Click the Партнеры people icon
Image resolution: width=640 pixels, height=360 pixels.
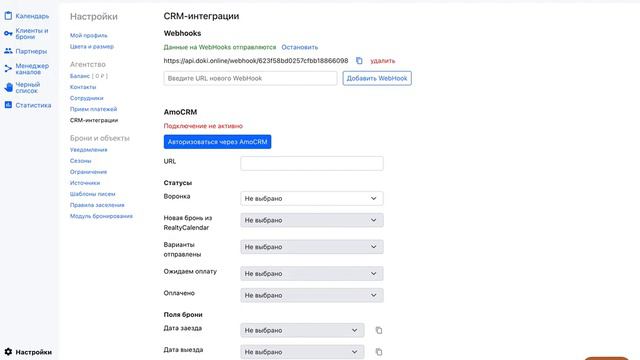coord(8,51)
